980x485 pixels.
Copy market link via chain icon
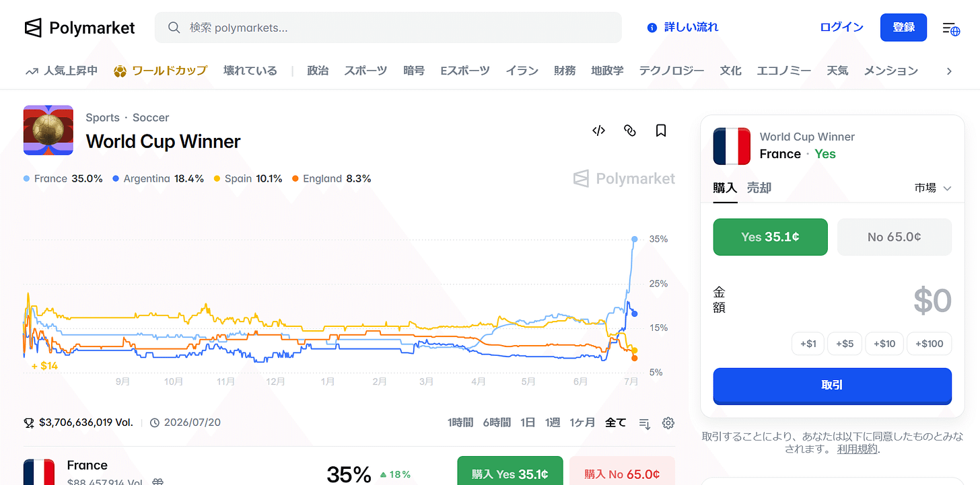pyautogui.click(x=630, y=130)
